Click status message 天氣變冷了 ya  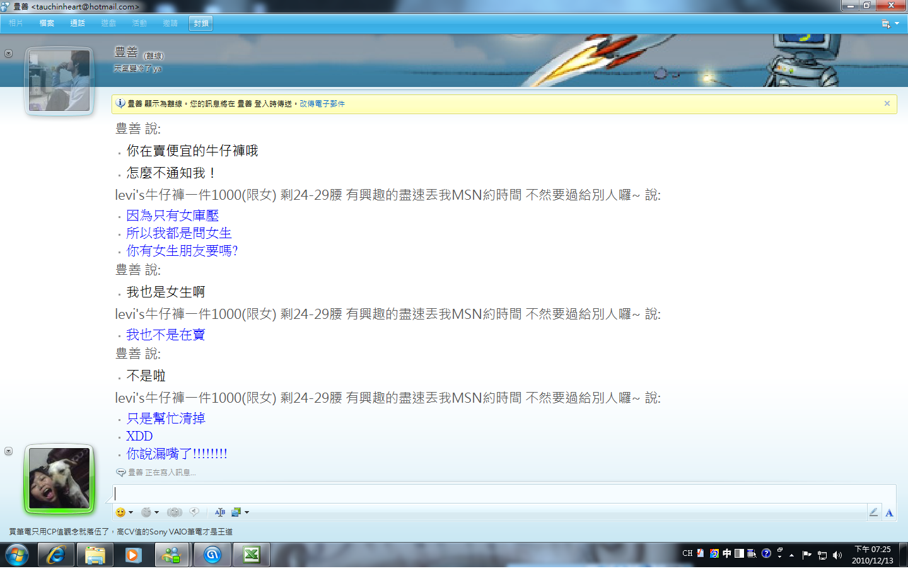(x=137, y=69)
